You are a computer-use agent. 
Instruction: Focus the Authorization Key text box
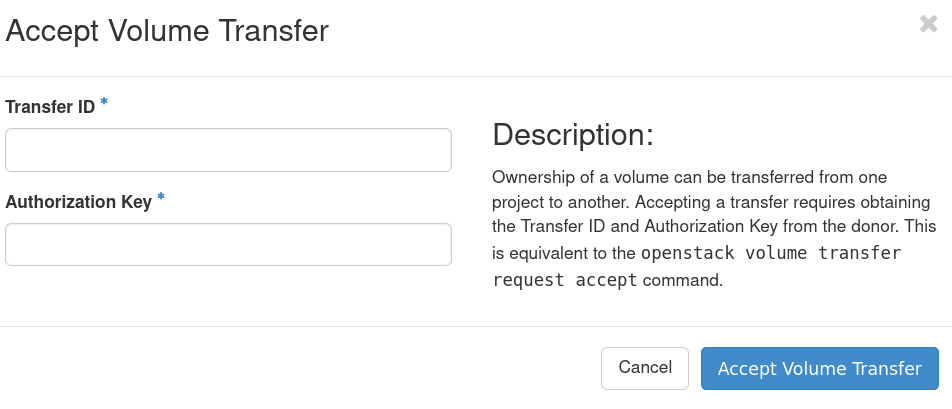pyautogui.click(x=228, y=245)
